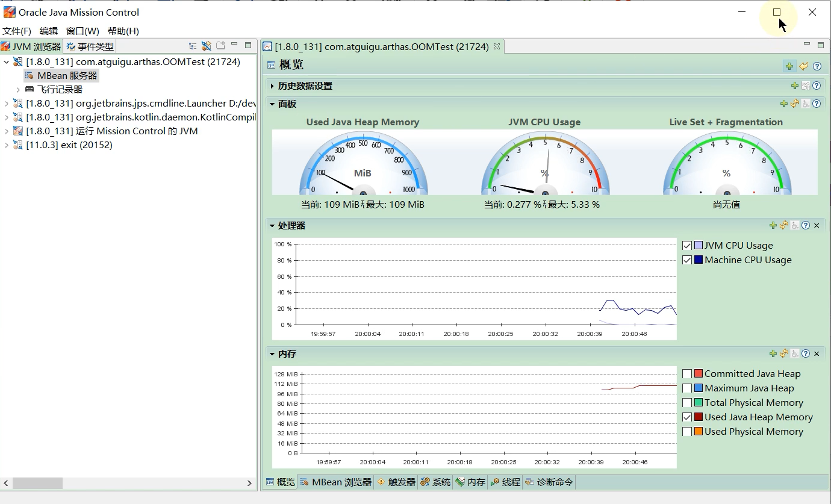Click accessibility icon in 内存 section header

(x=795, y=353)
